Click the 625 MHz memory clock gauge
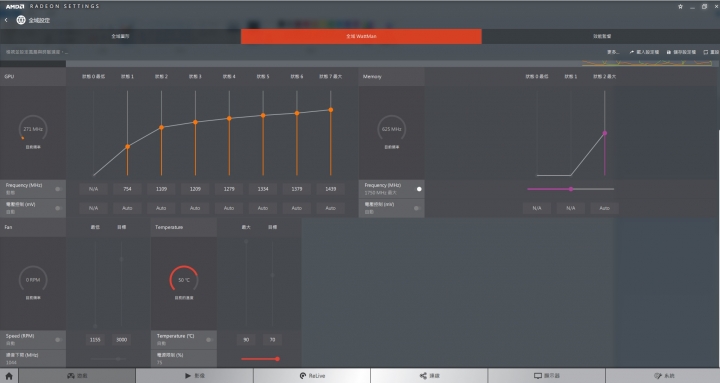 (392, 129)
